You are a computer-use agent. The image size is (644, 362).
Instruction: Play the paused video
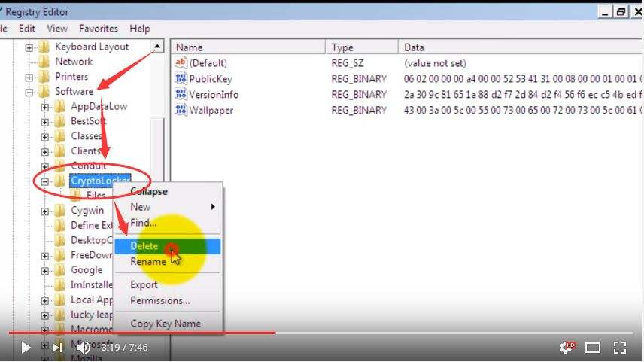[x=26, y=348]
